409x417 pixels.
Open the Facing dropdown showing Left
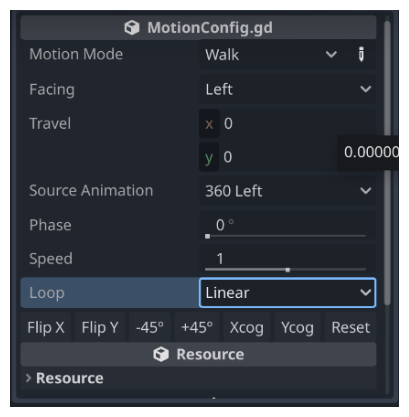pos(287,89)
